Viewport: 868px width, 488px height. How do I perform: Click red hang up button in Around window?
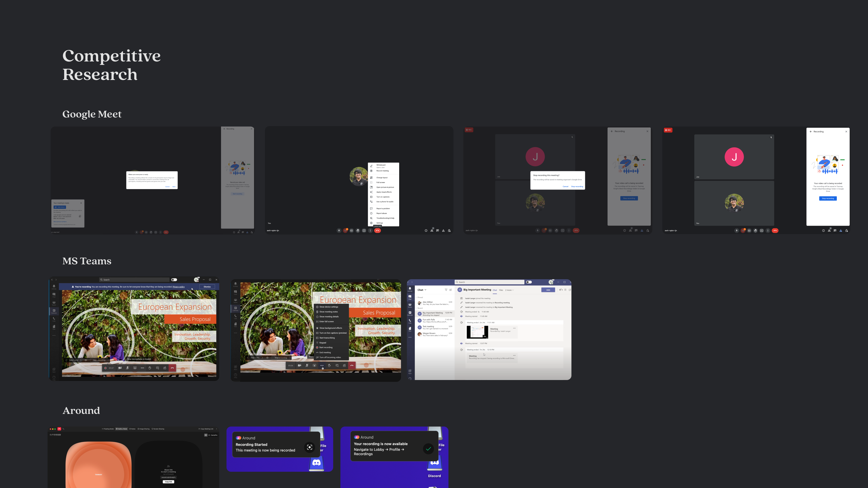click(x=59, y=429)
